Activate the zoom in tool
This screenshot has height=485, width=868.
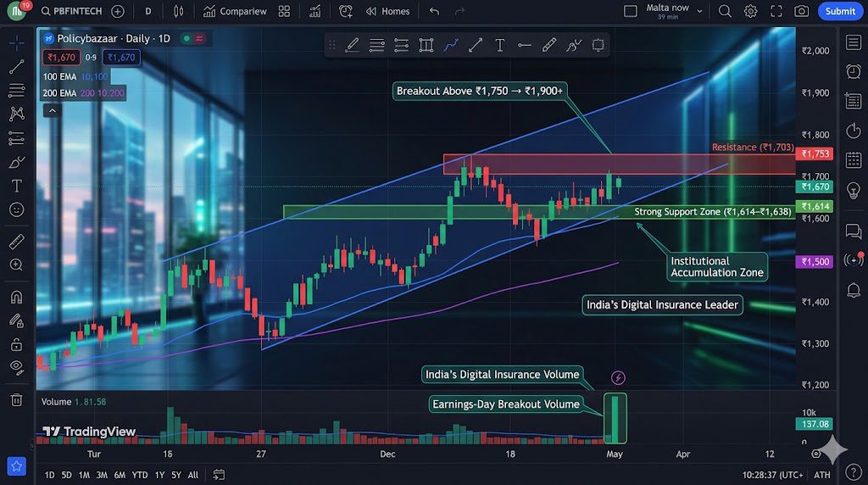(x=17, y=265)
